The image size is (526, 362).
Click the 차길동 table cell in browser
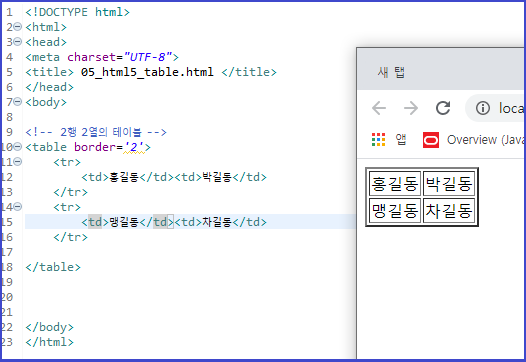(x=449, y=210)
